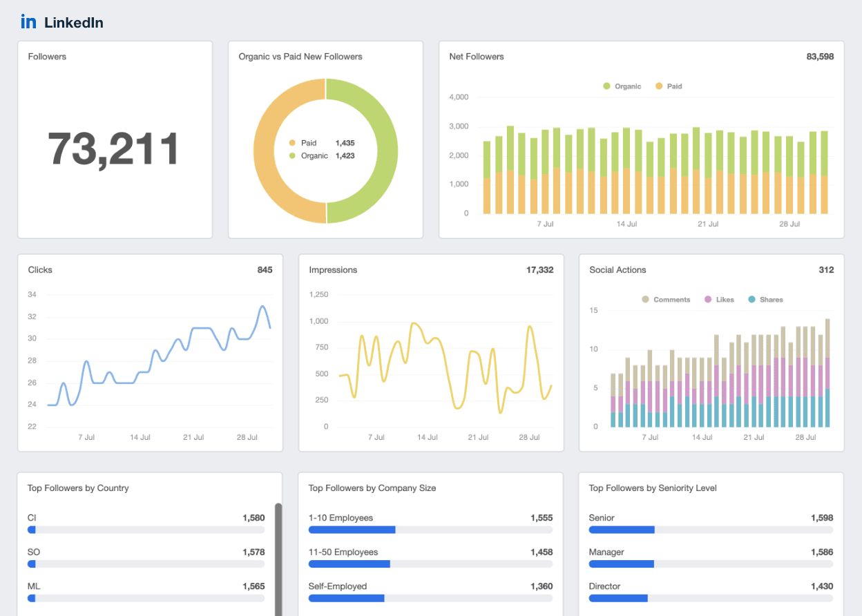Select the Organic legend dot on Net Followers
This screenshot has height=616, width=862.
606,86
